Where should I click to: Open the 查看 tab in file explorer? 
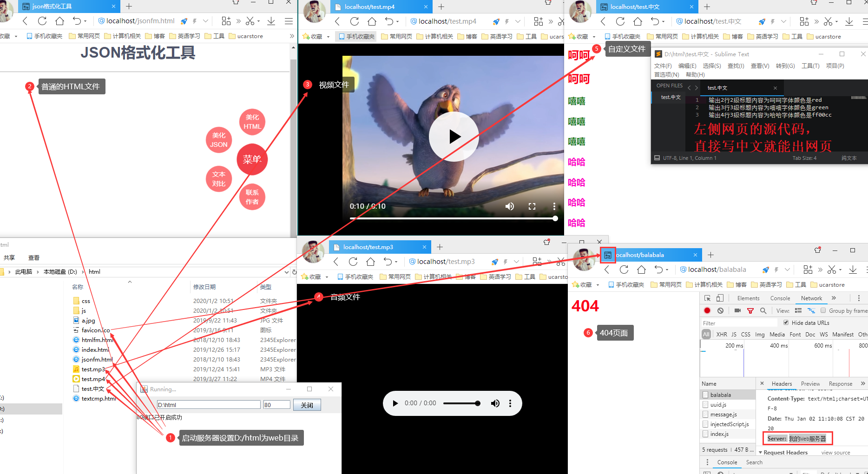tap(34, 257)
